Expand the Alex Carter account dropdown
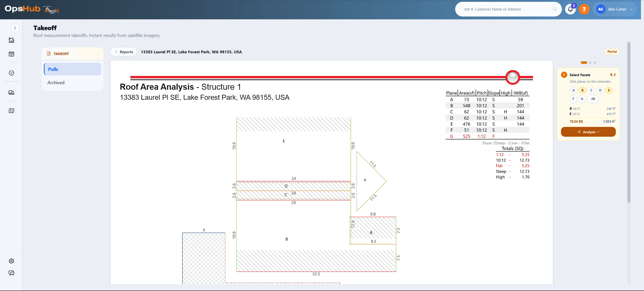The height and width of the screenshot is (291, 644). coord(631,9)
